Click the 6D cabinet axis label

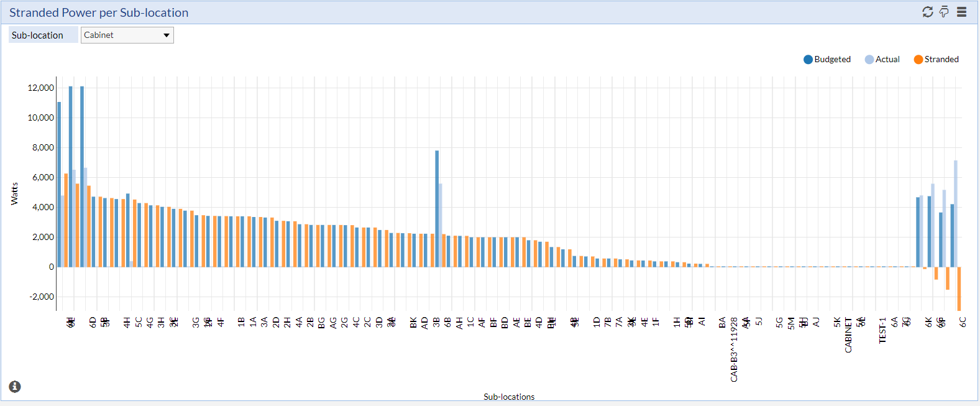tap(93, 322)
